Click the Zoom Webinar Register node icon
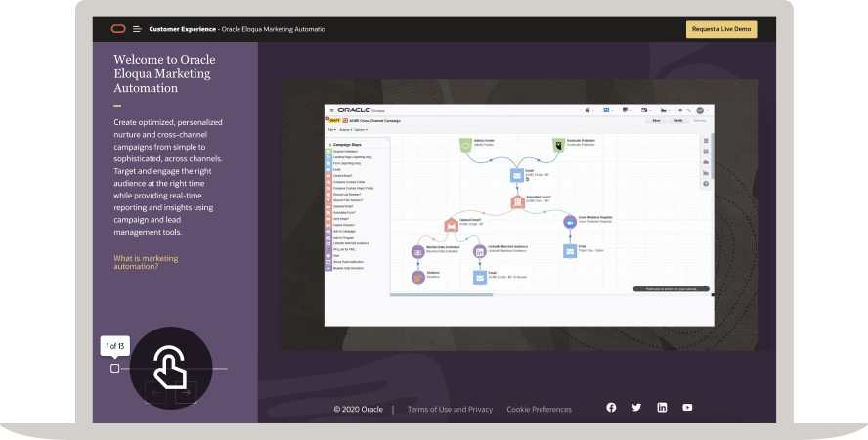 coord(570,222)
